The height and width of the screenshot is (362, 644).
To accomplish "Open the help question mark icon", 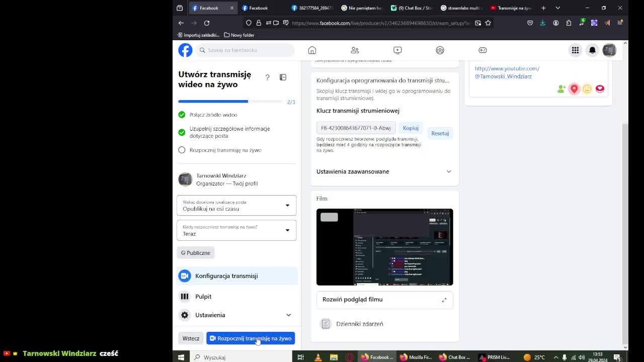I will (x=267, y=77).
